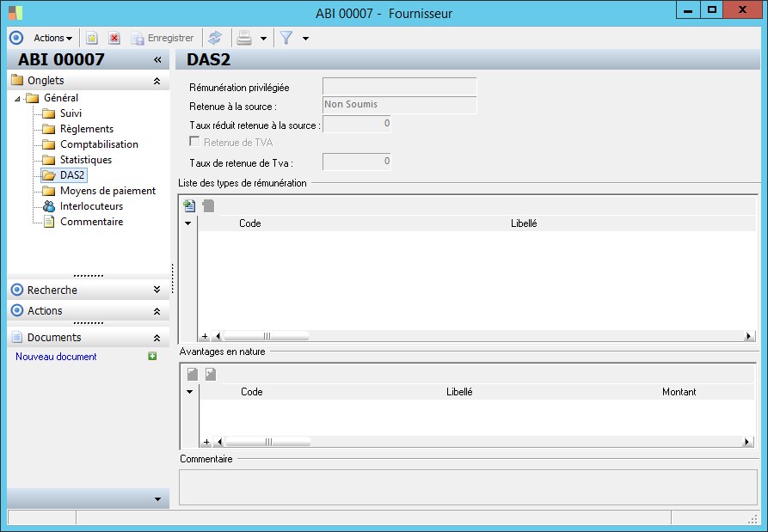This screenshot has height=532, width=768.
Task: Click the new record icon in toolbar
Action: [92, 39]
